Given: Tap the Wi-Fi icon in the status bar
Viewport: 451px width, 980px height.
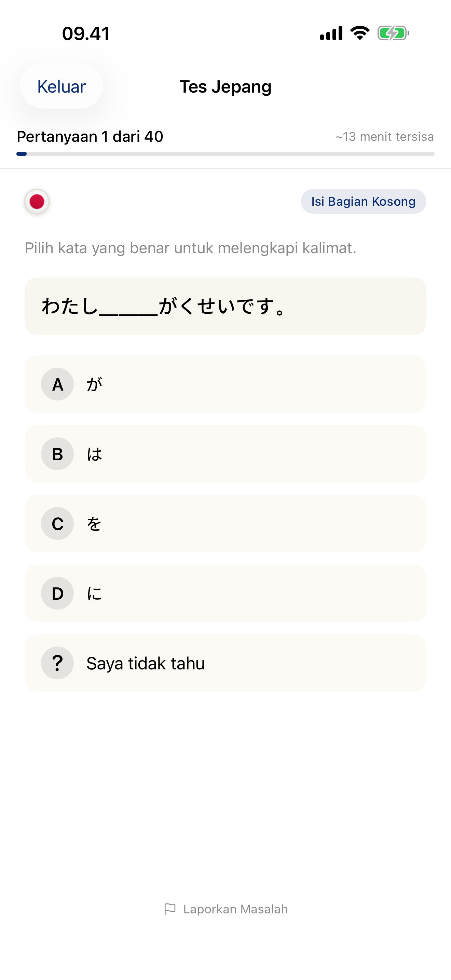Looking at the screenshot, I should (359, 33).
